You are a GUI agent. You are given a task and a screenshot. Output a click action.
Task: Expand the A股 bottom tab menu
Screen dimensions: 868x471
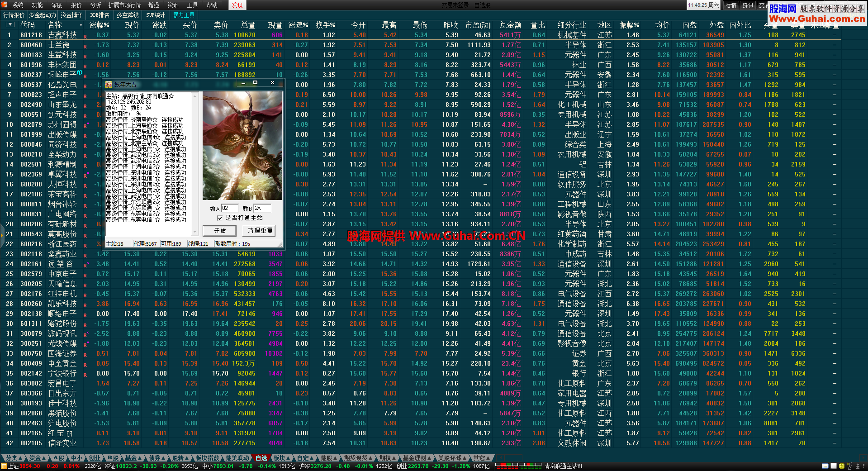click(60, 458)
